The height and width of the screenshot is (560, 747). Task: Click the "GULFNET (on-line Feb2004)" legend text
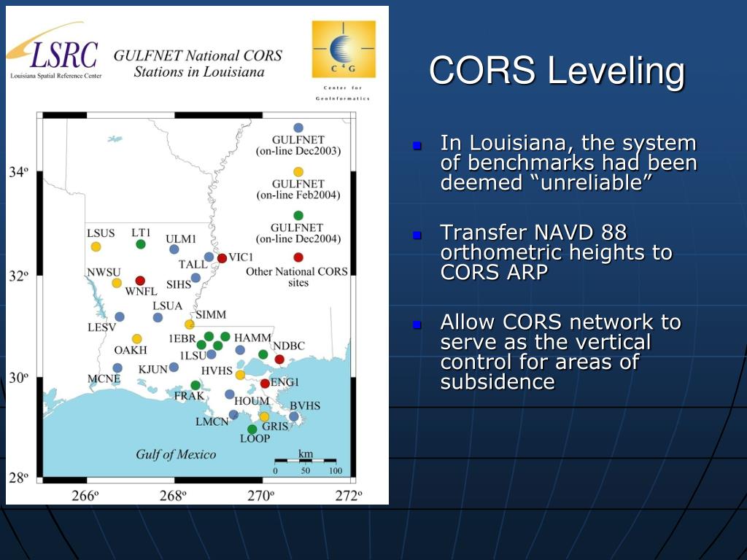coord(298,190)
